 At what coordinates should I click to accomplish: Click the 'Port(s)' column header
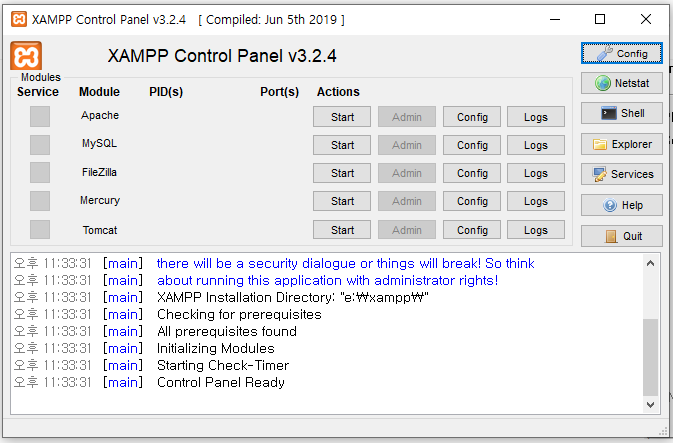[x=279, y=92]
